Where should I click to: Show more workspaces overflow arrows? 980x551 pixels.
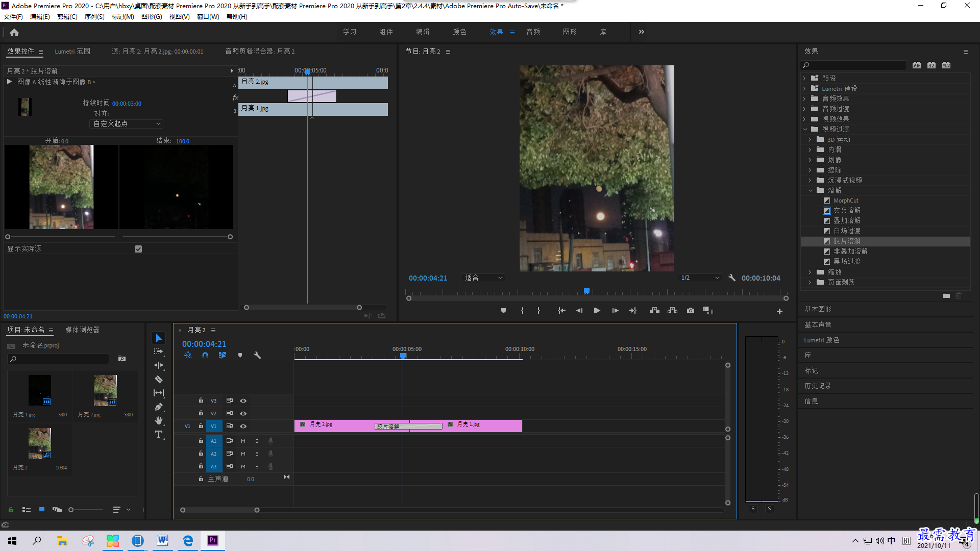(642, 32)
